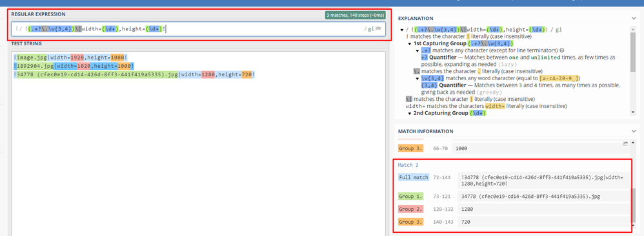Click the Match Information scrollbar thumb
This screenshot has width=644, height=236.
[634, 205]
